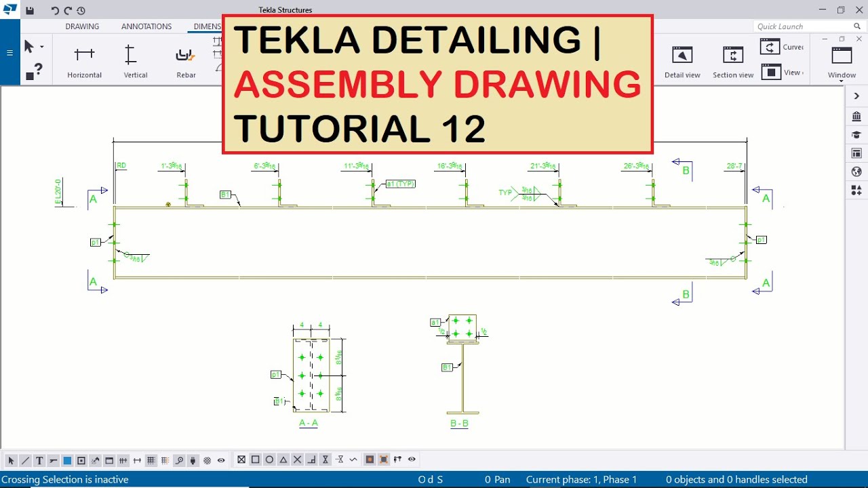Viewport: 868px width, 488px height.
Task: Create a Section view
Action: point(733,61)
